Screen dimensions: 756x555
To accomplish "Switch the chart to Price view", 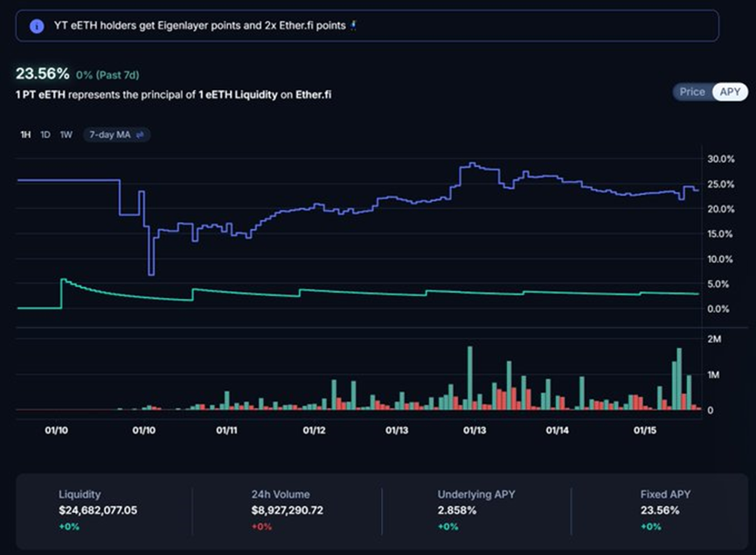I will 692,92.
